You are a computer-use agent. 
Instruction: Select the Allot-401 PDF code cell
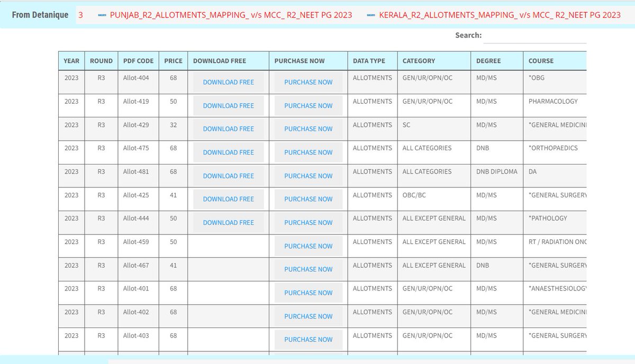tap(138, 293)
